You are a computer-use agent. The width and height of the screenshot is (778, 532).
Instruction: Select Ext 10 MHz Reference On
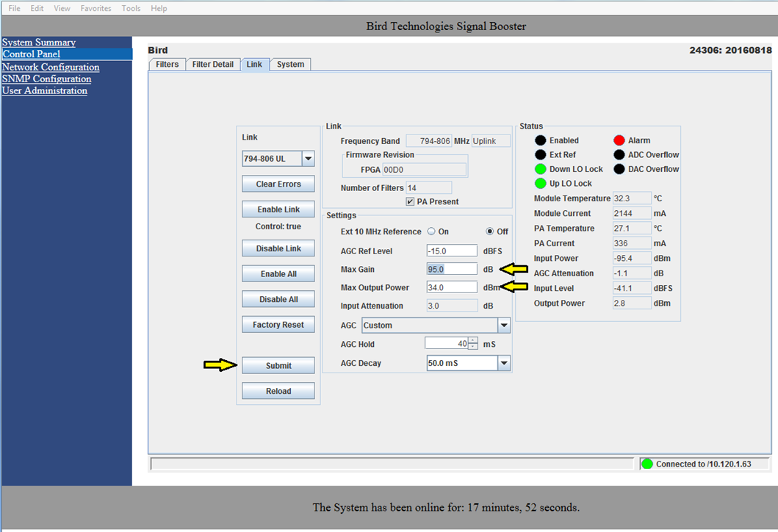[431, 231]
